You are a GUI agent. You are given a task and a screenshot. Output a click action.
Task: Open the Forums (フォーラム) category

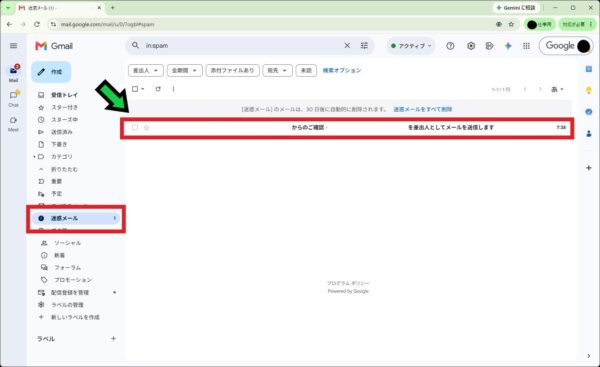[x=67, y=268]
